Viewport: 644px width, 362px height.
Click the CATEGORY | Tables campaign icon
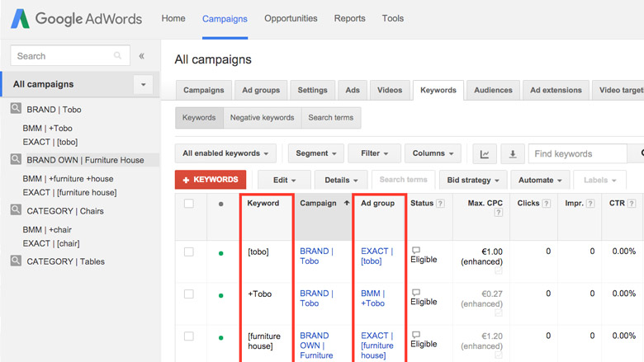click(x=16, y=261)
